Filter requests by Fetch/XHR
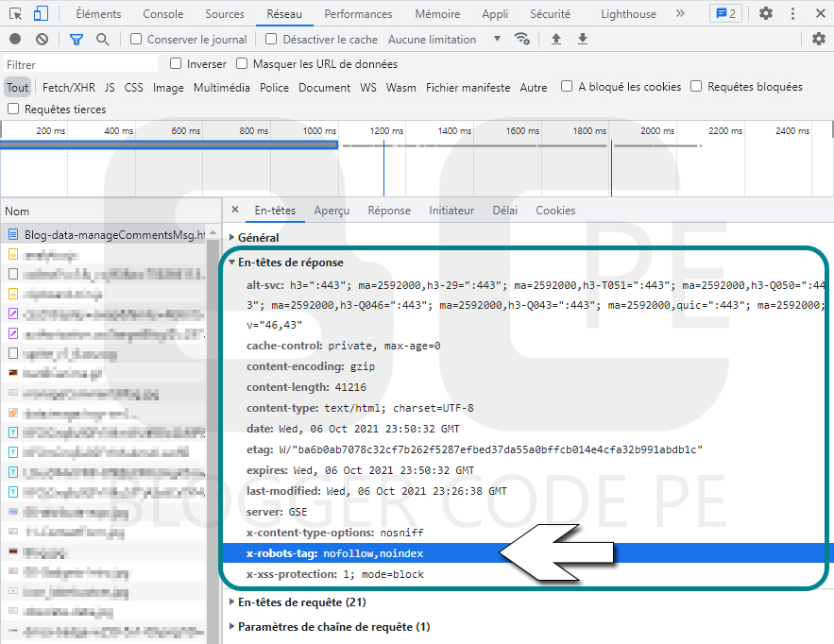 (69, 87)
